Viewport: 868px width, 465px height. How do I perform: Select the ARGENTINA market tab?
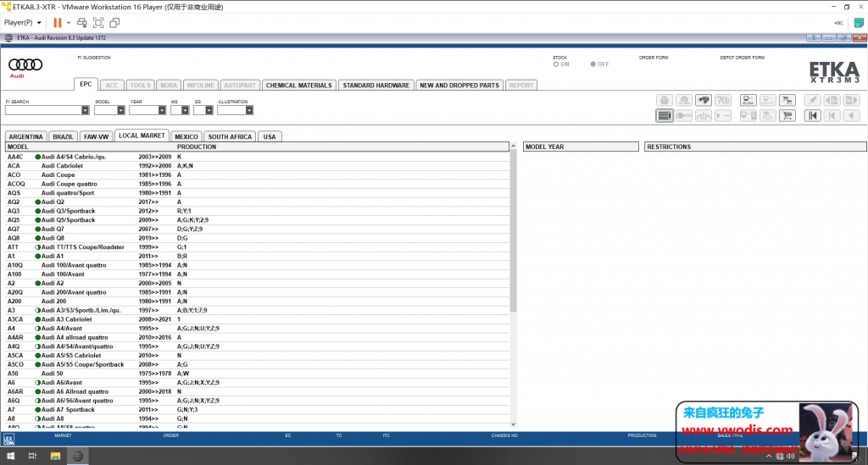[25, 136]
